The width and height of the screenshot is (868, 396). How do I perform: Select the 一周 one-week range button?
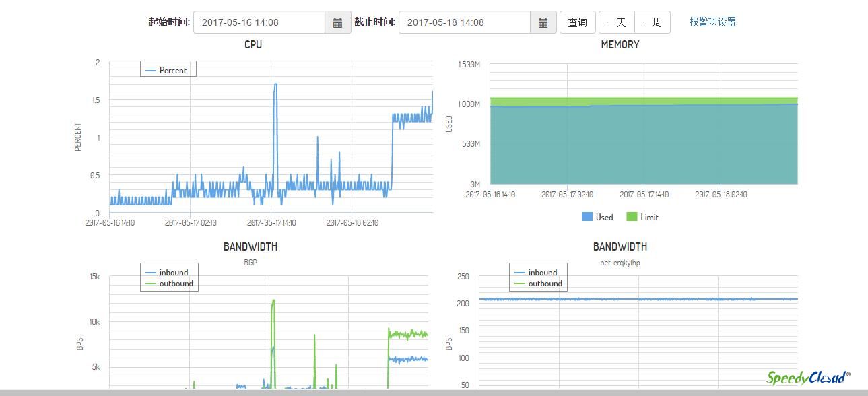coord(653,22)
